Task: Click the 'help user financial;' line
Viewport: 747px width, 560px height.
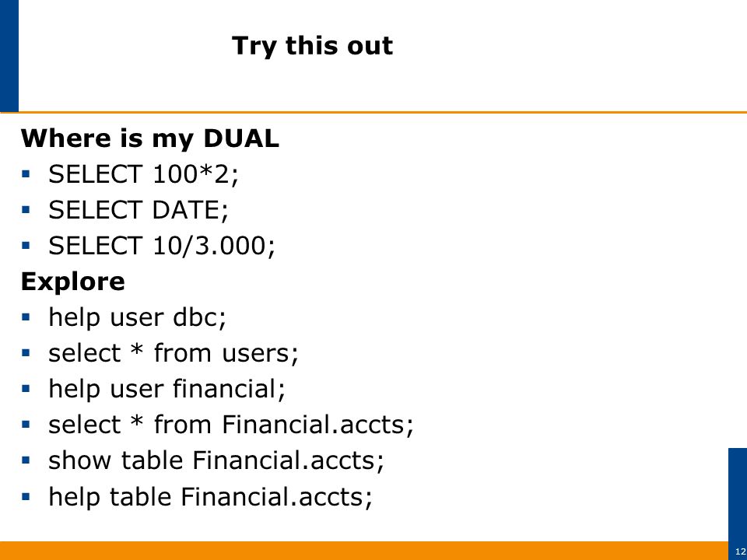Action: click(167, 389)
